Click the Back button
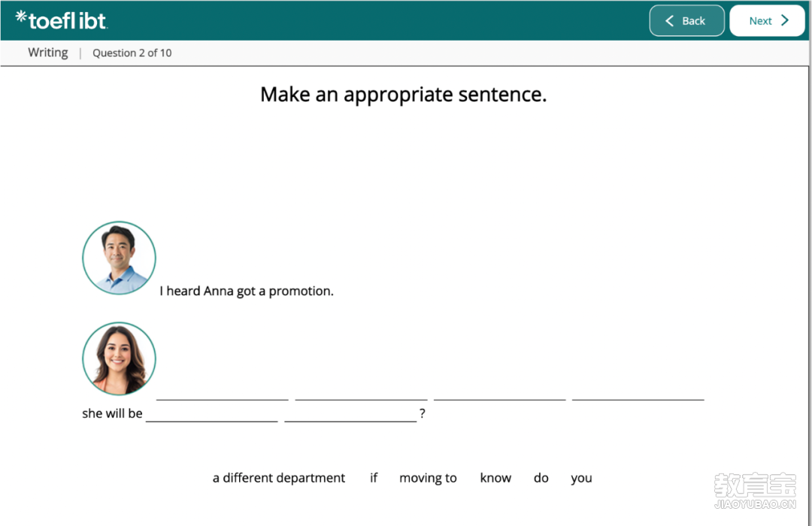The image size is (812, 526). [686, 21]
